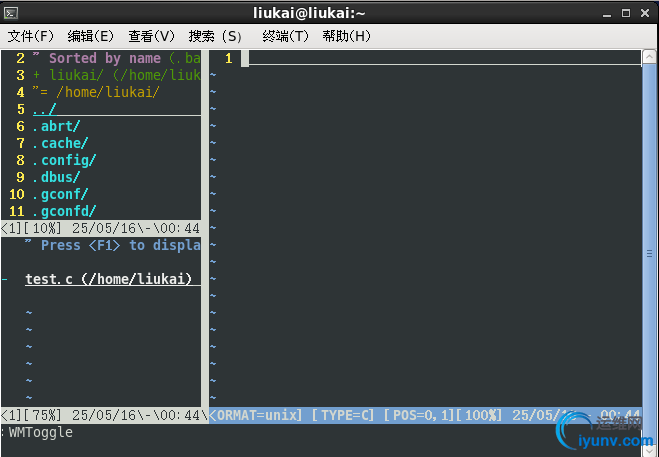
Task: Click the scrollbar up arrow
Action: (x=649, y=57)
